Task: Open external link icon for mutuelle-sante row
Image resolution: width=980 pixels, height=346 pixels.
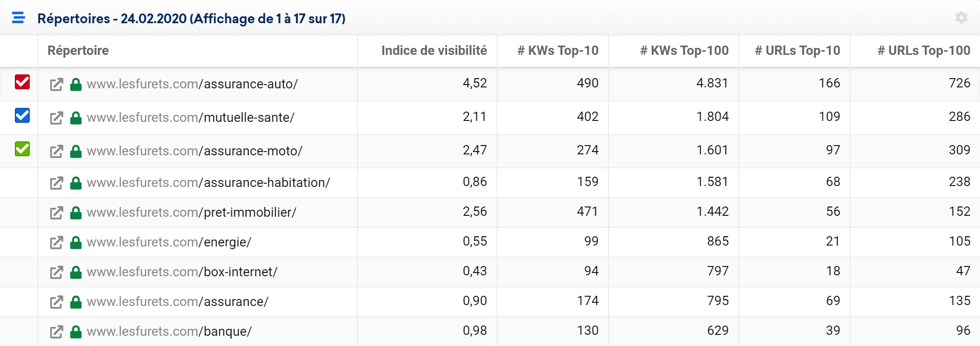Action: click(x=56, y=118)
